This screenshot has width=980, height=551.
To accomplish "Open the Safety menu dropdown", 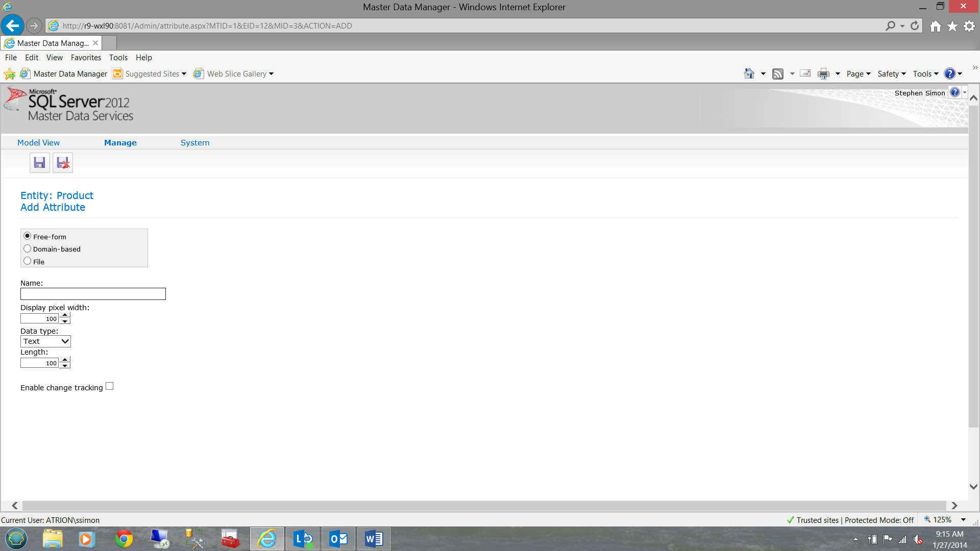I will coord(891,74).
